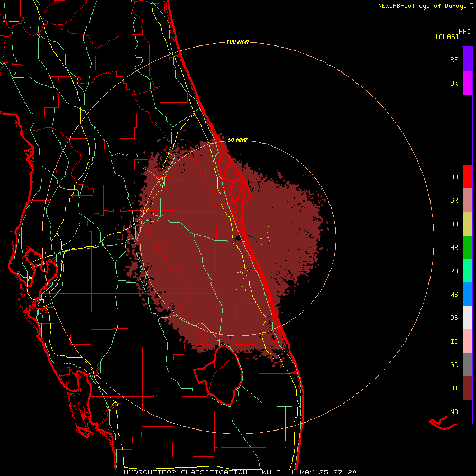Click the BI dark-red legend swatch
476x476 pixels.
(x=467, y=388)
